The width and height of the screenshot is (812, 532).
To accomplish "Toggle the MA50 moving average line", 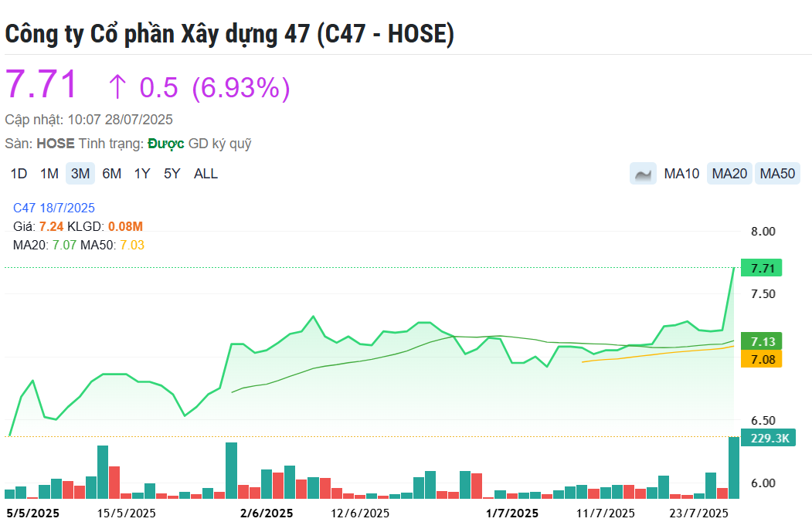I will [777, 174].
